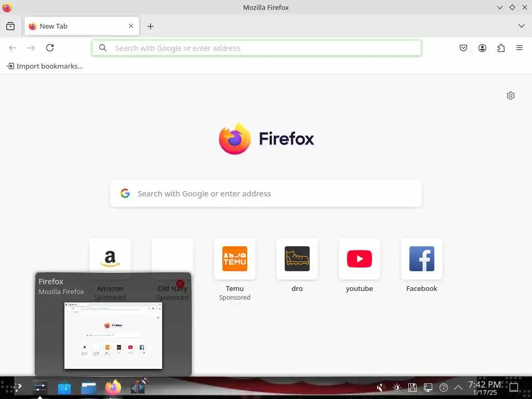
Task: Go forward one page
Action: click(31, 48)
